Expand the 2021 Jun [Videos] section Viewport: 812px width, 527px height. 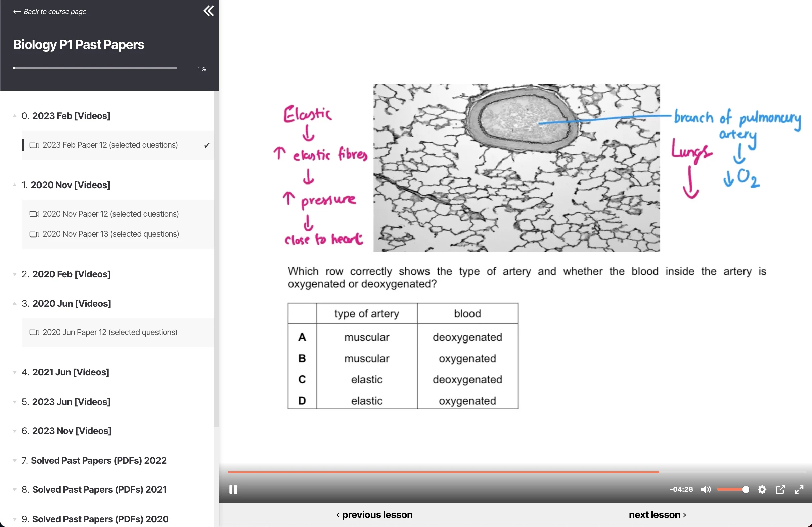pyautogui.click(x=15, y=372)
